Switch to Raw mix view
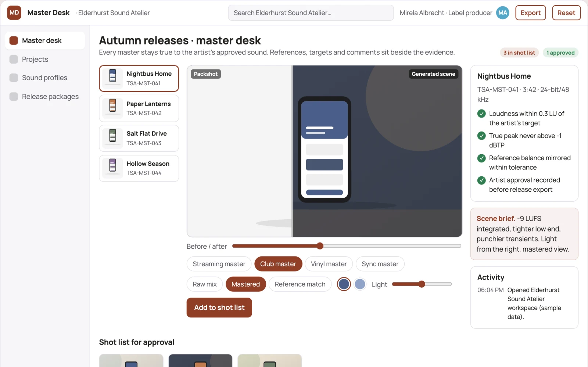The image size is (588, 367). (x=205, y=284)
